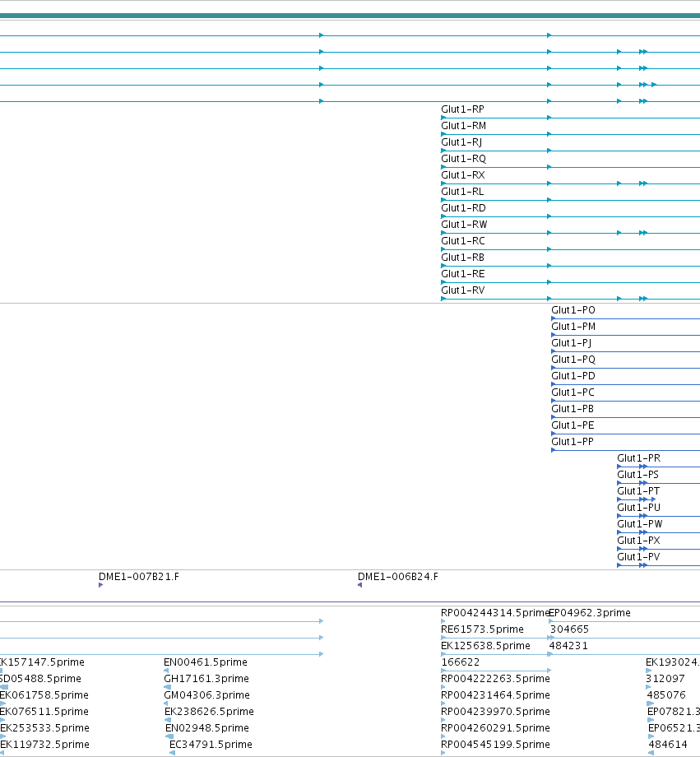Image resolution: width=700 pixels, height=757 pixels.
Task: Select the 485076 feature label
Action: tap(666, 694)
